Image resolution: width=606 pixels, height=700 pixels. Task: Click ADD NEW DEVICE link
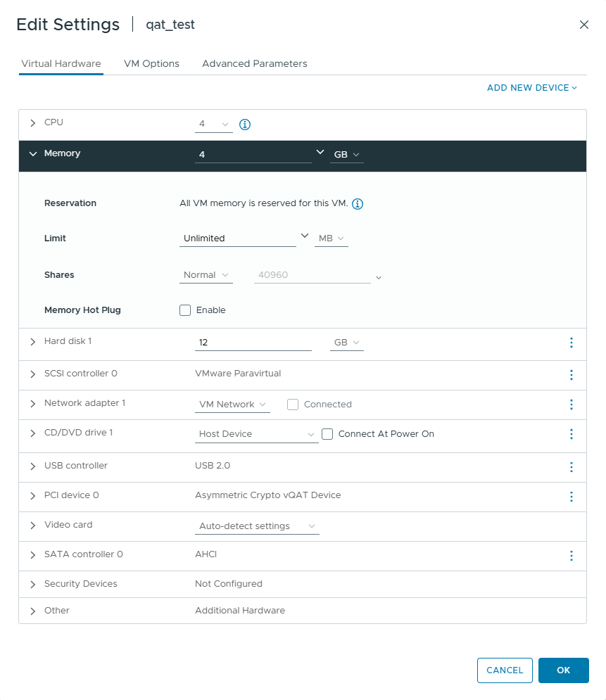pyautogui.click(x=531, y=88)
